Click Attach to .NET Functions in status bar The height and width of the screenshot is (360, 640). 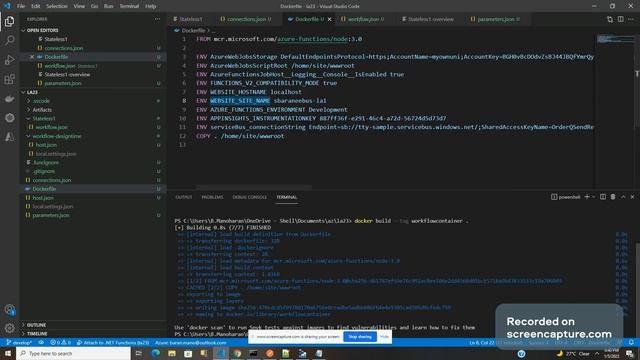(x=113, y=343)
